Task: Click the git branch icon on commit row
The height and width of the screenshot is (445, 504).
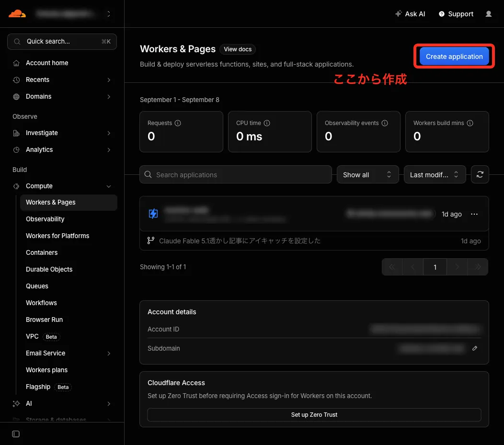Action: coord(151,240)
